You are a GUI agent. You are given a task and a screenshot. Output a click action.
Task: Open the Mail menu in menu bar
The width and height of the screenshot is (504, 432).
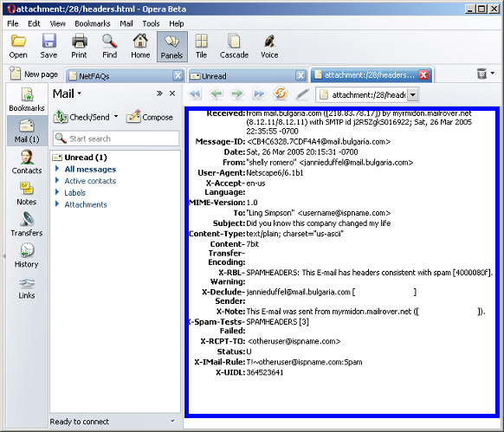tap(126, 23)
